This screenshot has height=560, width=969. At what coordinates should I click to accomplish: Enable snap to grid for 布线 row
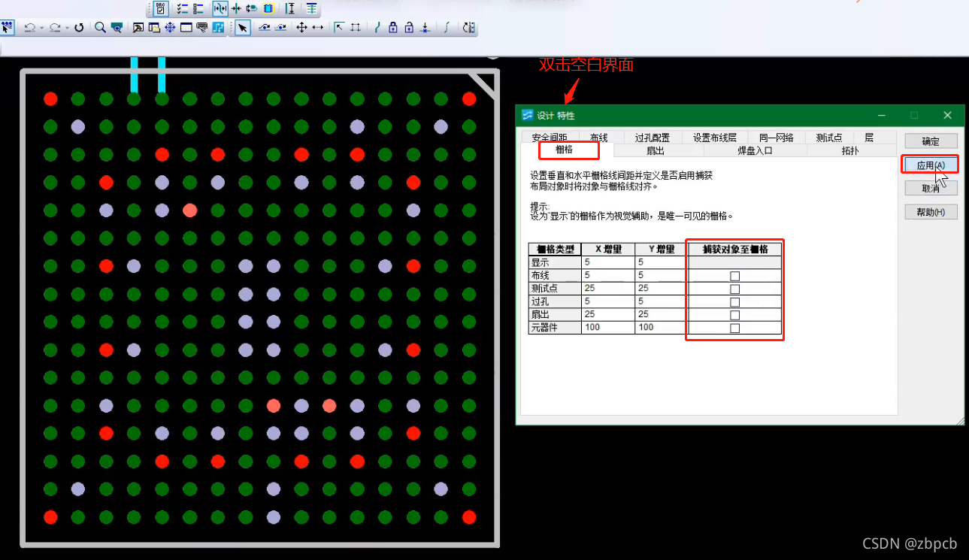pyautogui.click(x=734, y=276)
